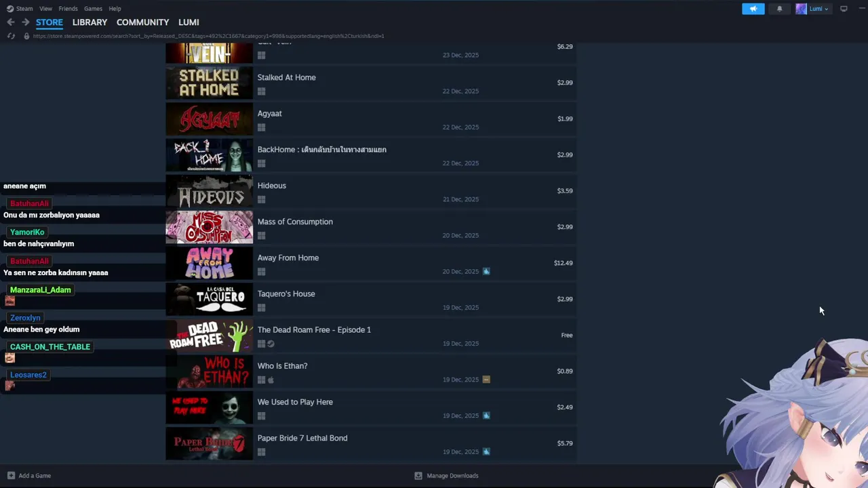Image resolution: width=868 pixels, height=488 pixels.
Task: Switch to the STORE tab
Action: point(50,22)
